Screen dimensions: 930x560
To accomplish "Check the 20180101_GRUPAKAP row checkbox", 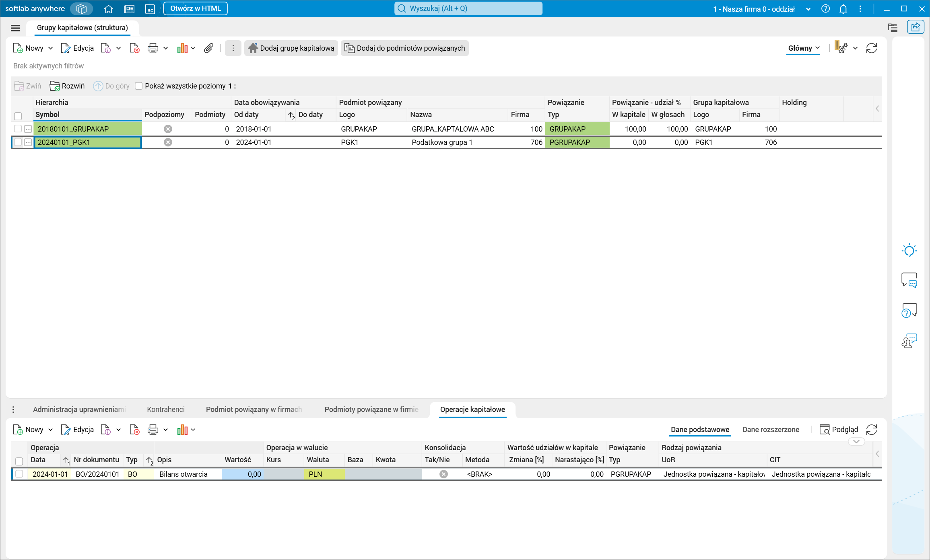I will pos(18,129).
